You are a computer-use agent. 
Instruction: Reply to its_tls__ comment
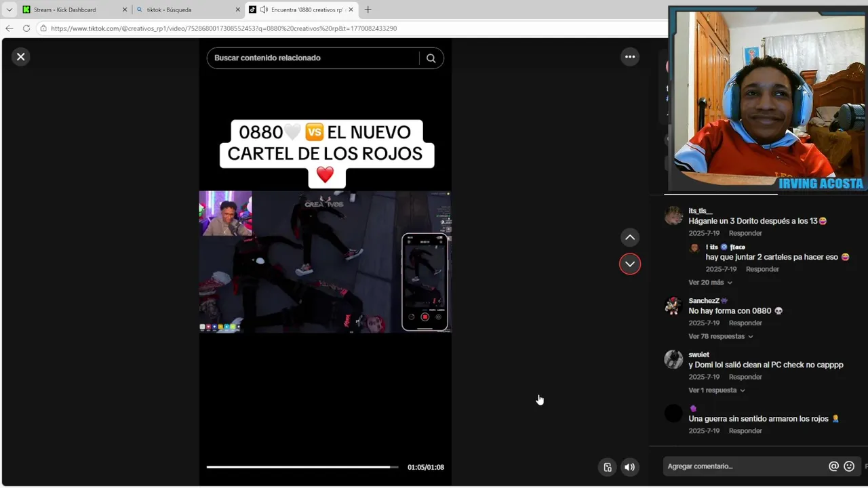point(745,233)
